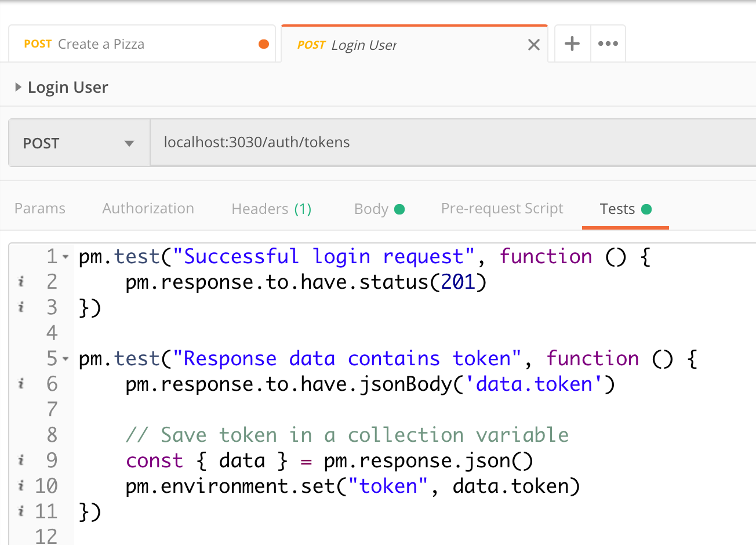This screenshot has width=756, height=545.
Task: Click the comment "Save token in a collection variable"
Action: (x=347, y=435)
